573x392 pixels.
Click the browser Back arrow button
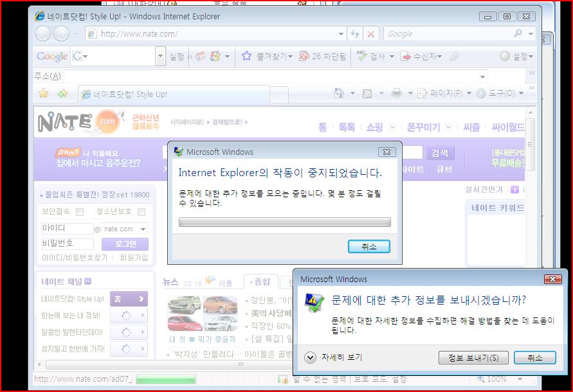coord(42,34)
